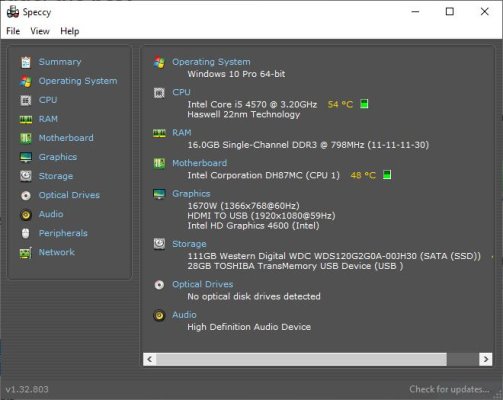Click the Peripherals mouse icon in sidebar
Viewport: 503px width, 400px height.
26,233
